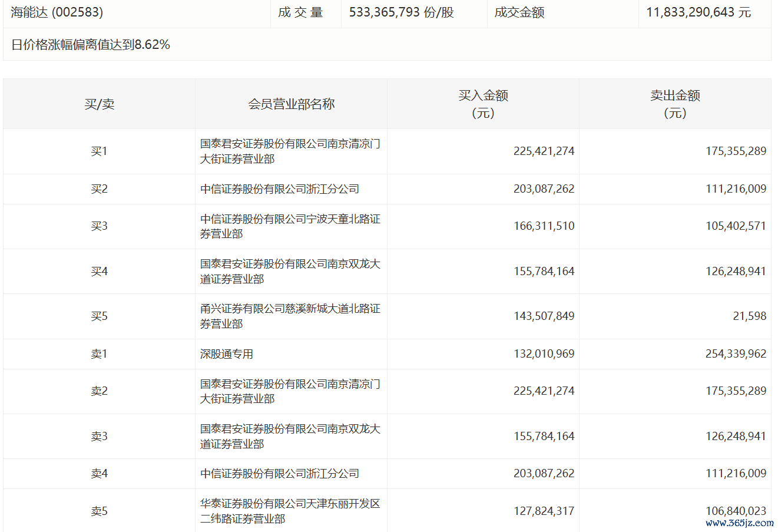
Task: Click the 会员营业部名称 column header
Action: click(292, 104)
